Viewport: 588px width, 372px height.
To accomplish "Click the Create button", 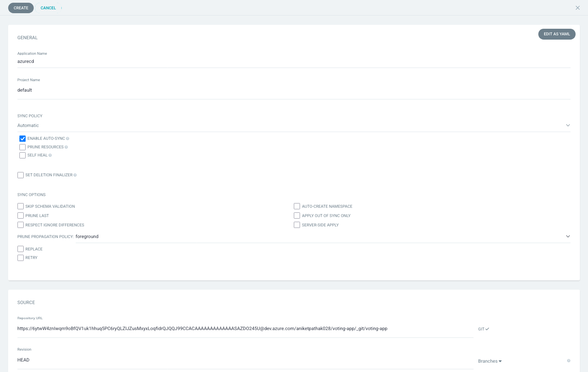I will pyautogui.click(x=21, y=8).
